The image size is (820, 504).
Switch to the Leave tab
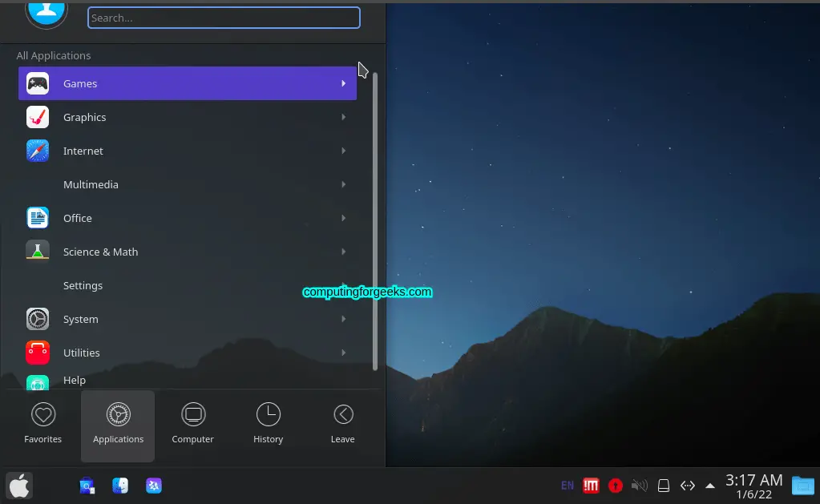click(x=343, y=425)
